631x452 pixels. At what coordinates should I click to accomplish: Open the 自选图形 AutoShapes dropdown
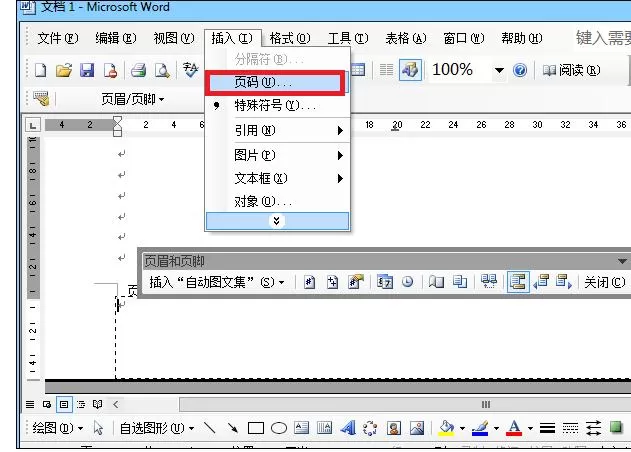tap(157, 428)
